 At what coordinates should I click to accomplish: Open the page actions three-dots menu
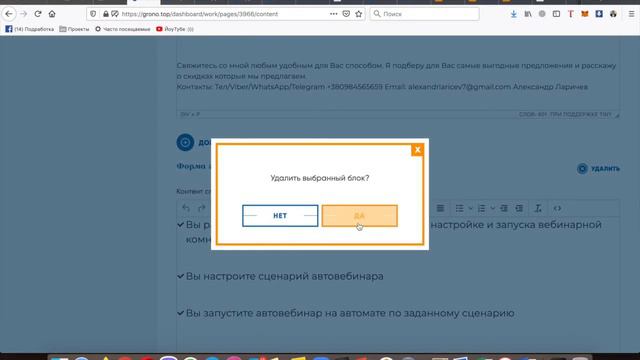(333, 14)
